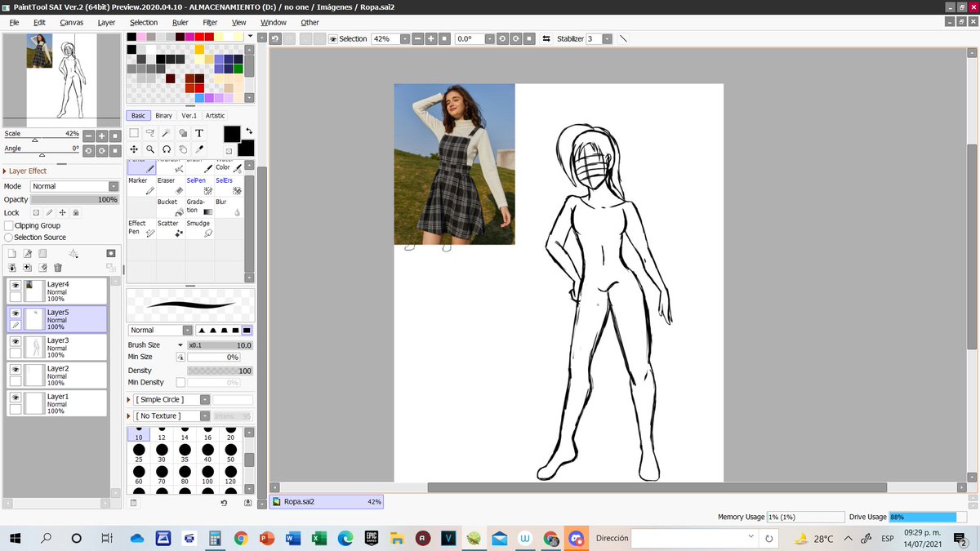
Task: Hide Layer4 using its eye icon
Action: click(x=16, y=285)
